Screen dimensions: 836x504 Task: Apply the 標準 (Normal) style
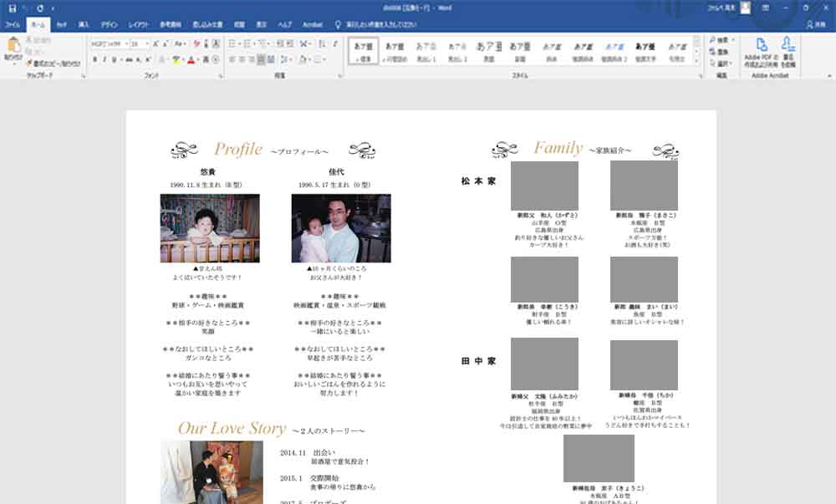point(364,51)
